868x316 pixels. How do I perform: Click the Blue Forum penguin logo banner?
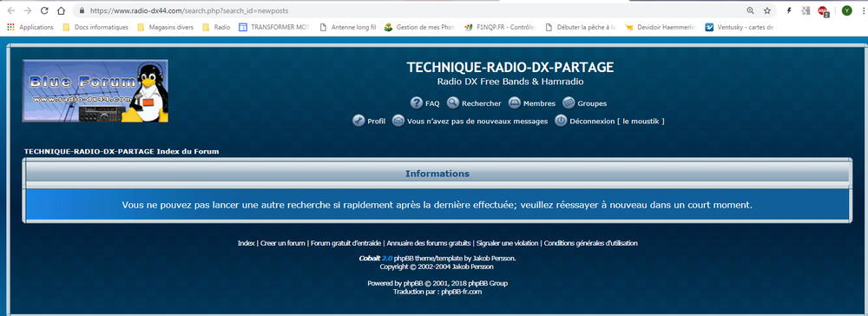(x=95, y=91)
